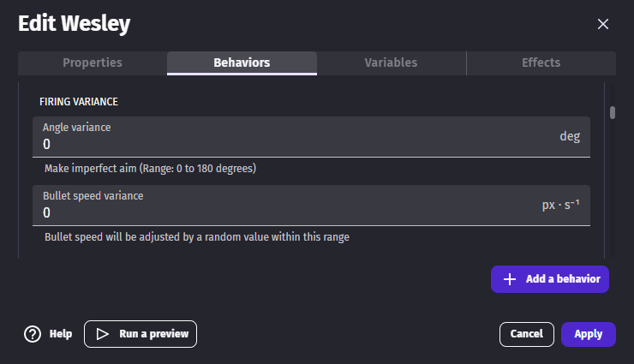
Task: Click the deg unit label
Action: (x=570, y=136)
